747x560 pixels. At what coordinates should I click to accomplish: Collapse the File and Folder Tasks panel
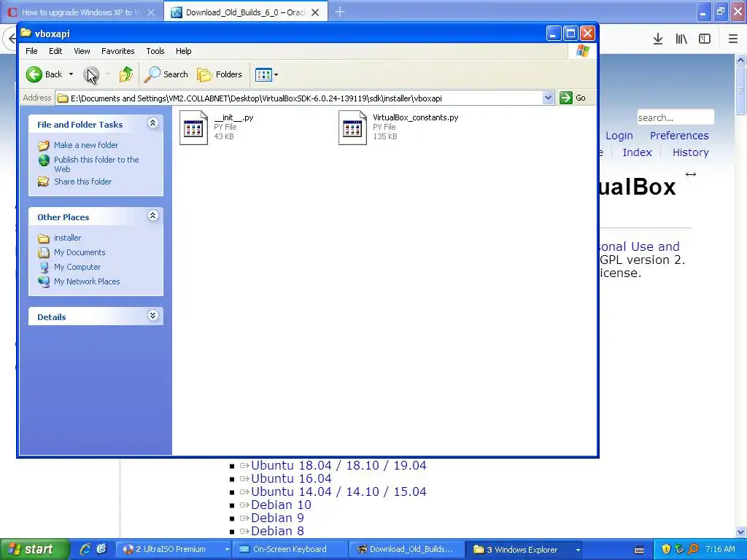point(153,123)
